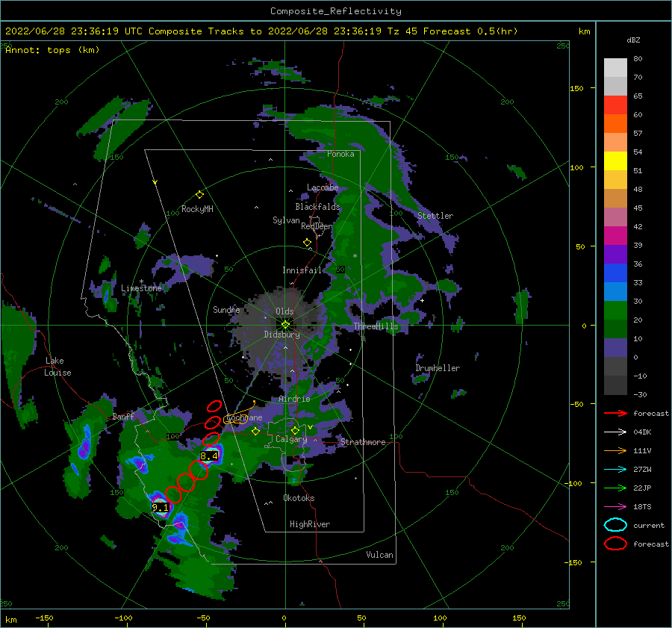Click the red forecast arrow in legend
Viewport: 672px width, 628px height.
click(615, 413)
